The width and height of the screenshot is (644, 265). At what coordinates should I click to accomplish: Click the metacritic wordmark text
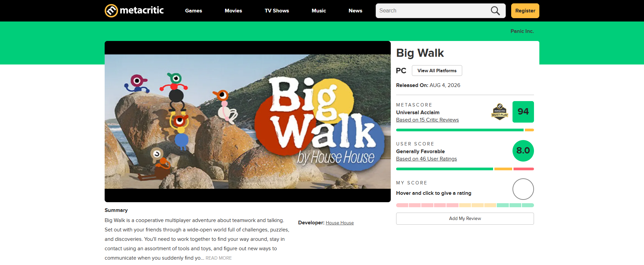coord(142,10)
